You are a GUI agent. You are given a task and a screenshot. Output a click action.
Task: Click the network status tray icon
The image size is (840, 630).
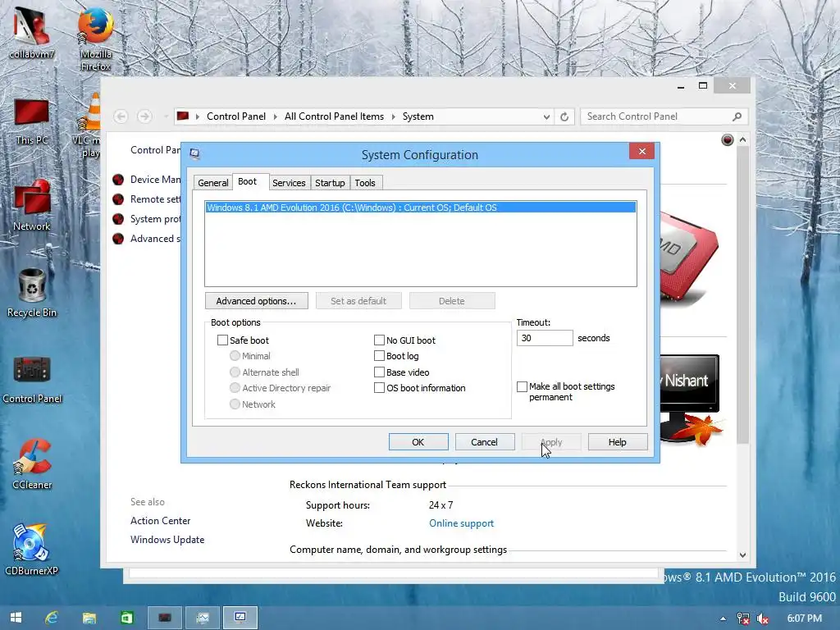click(743, 619)
